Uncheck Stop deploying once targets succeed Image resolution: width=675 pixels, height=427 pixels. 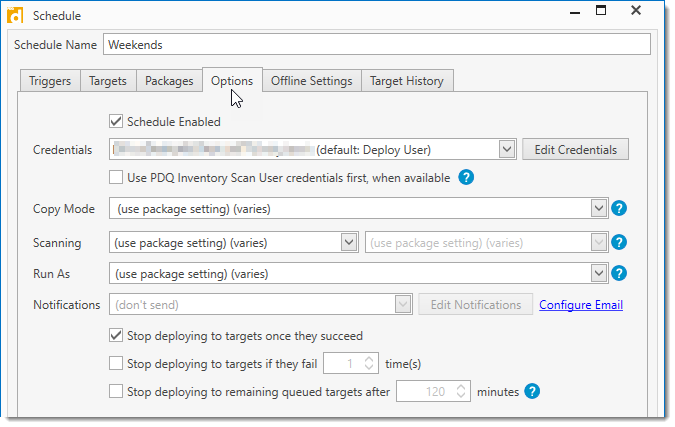tap(116, 336)
